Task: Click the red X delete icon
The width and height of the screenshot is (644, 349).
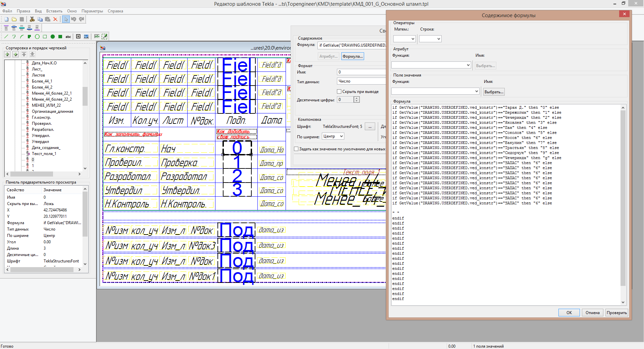Action: (55, 19)
